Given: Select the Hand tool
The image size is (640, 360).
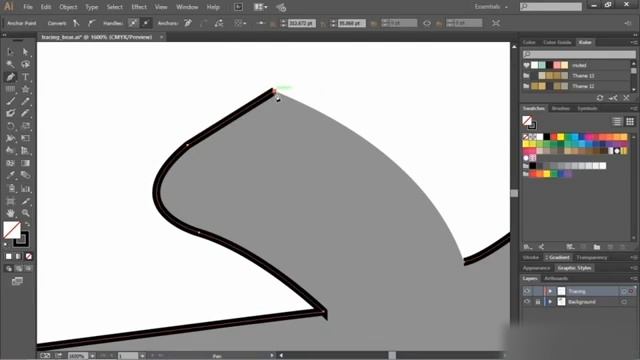Looking at the screenshot, I should (10, 213).
